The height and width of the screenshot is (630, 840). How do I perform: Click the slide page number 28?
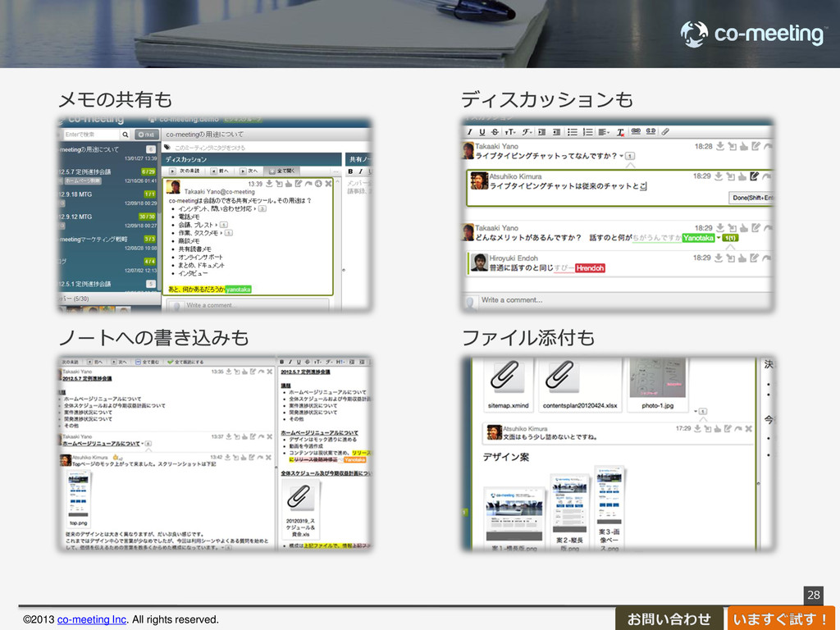click(x=813, y=595)
